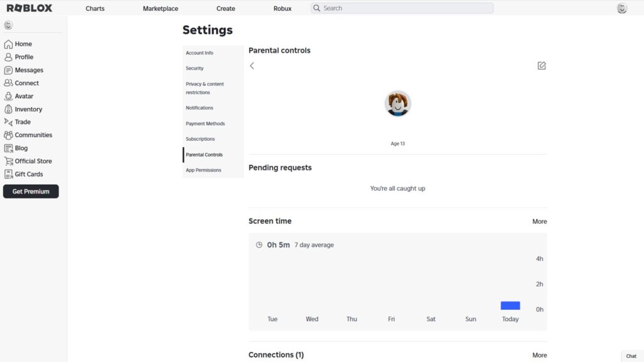This screenshot has height=362, width=644.
Task: Open the Privacy & content restrictions tab
Action: click(204, 88)
